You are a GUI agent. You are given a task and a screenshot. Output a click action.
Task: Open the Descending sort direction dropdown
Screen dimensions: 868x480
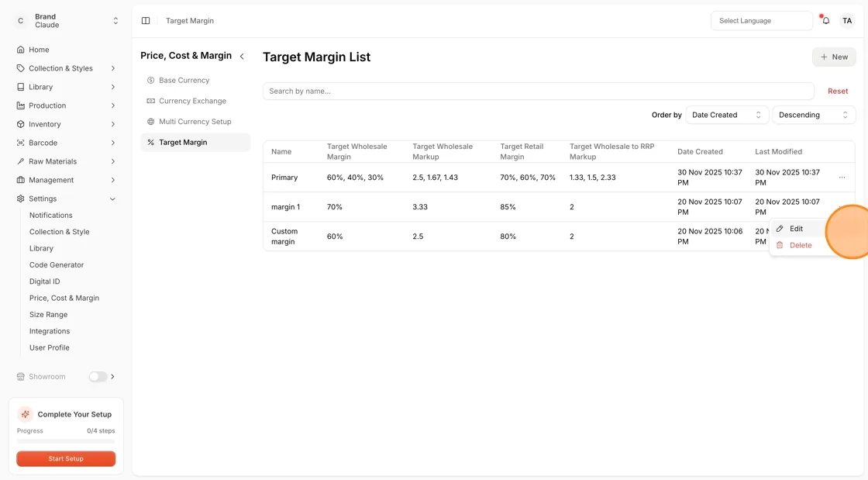[814, 115]
